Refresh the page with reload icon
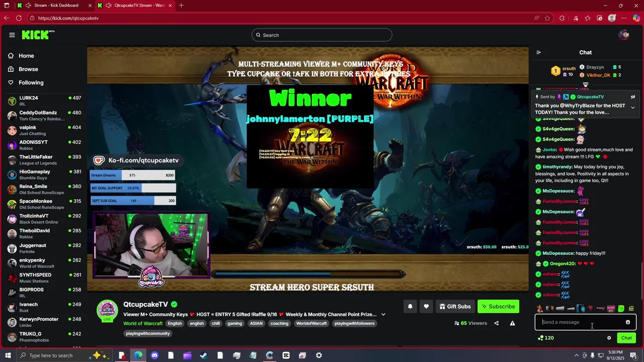This screenshot has width=644, height=362. (19, 18)
